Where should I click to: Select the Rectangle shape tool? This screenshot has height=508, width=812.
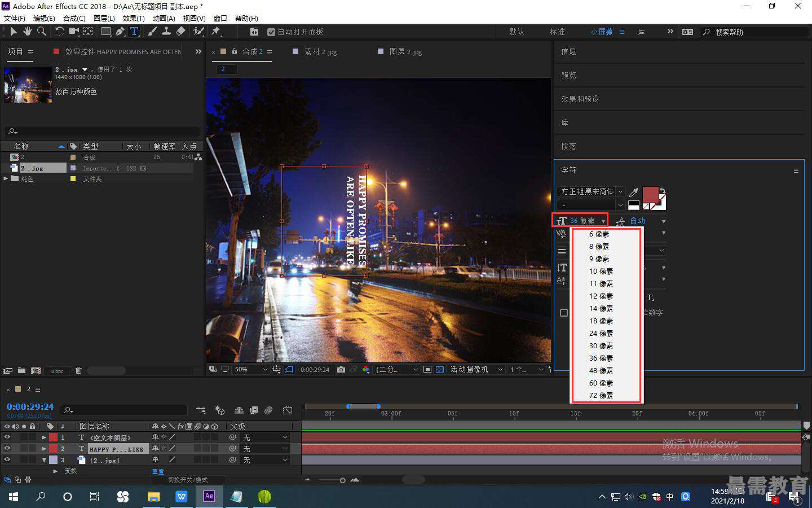point(106,32)
